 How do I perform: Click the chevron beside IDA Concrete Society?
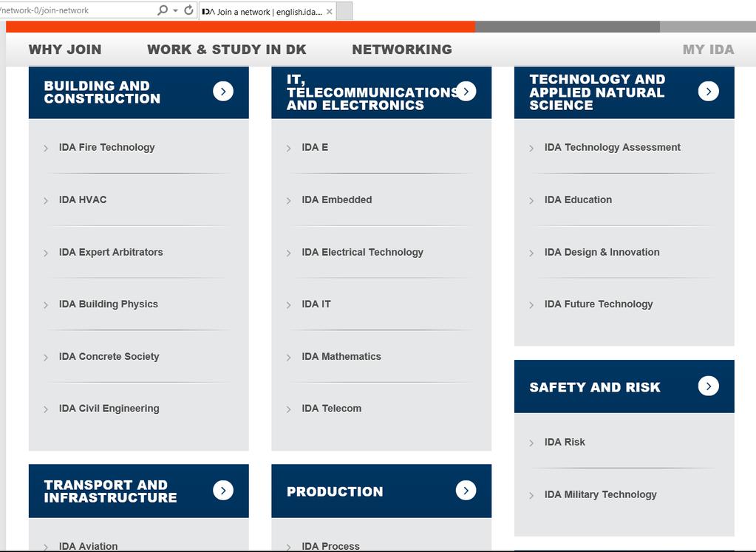point(46,358)
